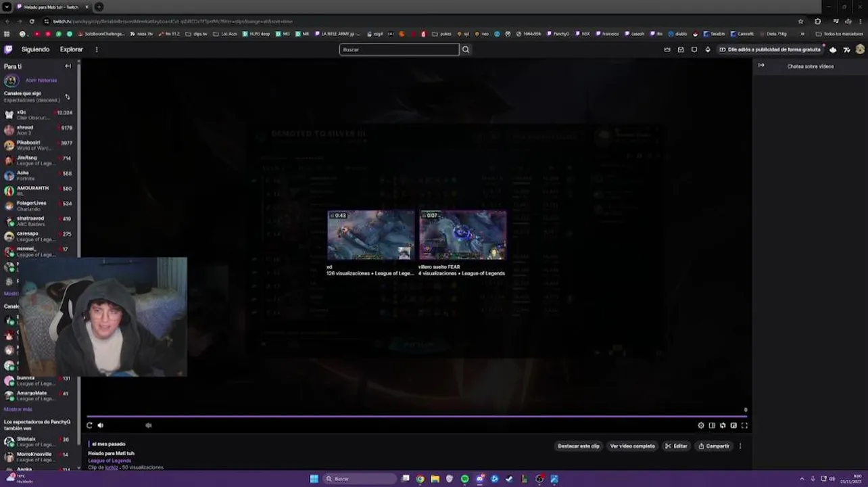Open Chrome from the taskbar
This screenshot has height=487, width=868.
click(420, 479)
